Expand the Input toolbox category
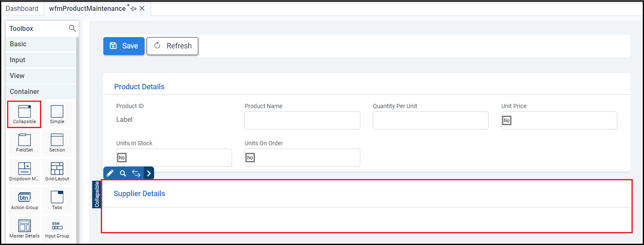 tap(41, 60)
